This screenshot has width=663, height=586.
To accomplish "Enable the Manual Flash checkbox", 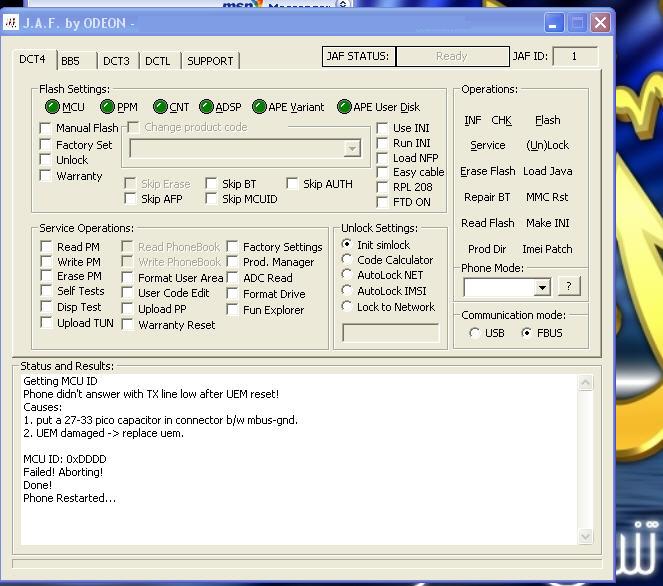I will click(x=45, y=128).
